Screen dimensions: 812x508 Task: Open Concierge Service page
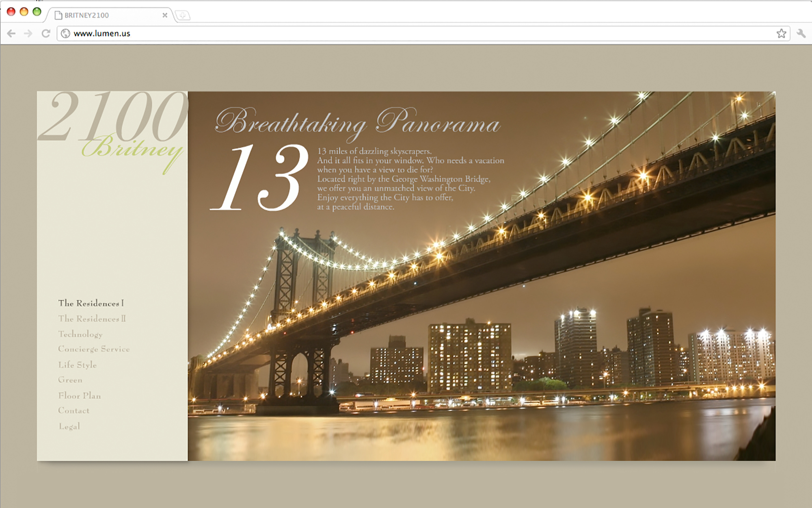coord(94,349)
